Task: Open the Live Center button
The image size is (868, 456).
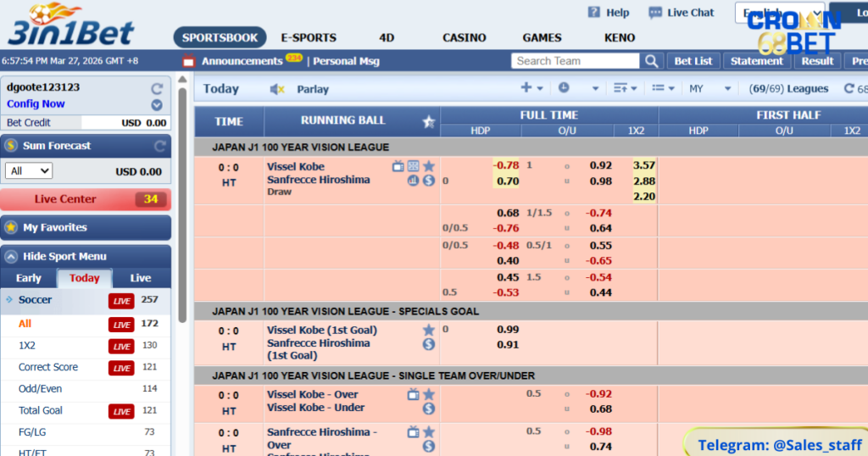Action: (86, 199)
